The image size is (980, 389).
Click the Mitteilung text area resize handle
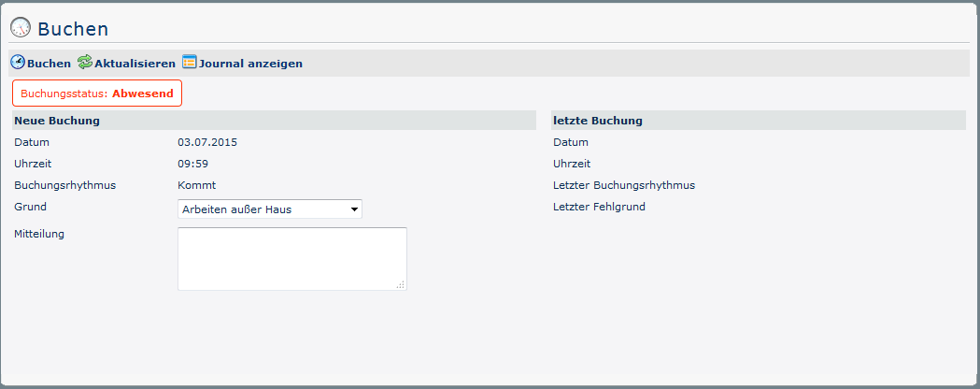[401, 284]
